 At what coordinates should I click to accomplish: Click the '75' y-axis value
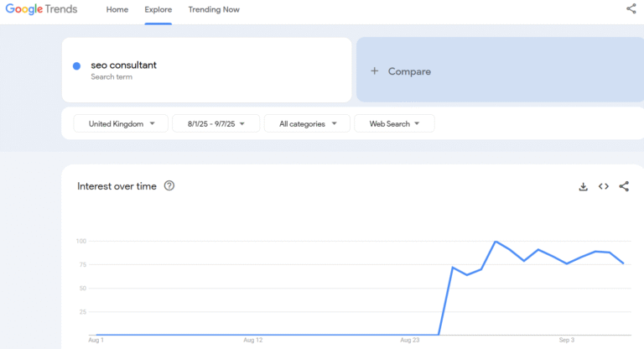coord(83,265)
